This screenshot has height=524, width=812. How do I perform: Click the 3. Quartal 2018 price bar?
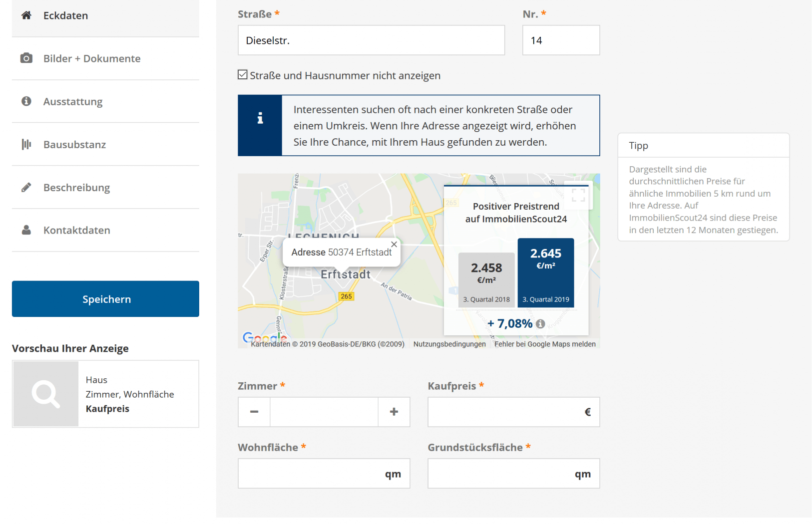coord(486,280)
